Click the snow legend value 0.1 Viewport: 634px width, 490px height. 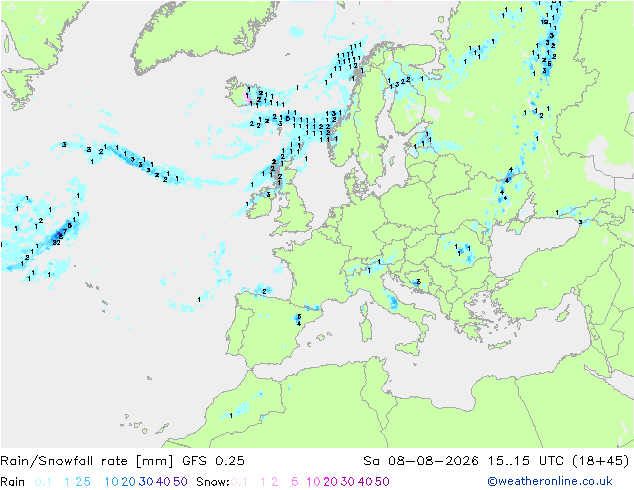coord(239,482)
